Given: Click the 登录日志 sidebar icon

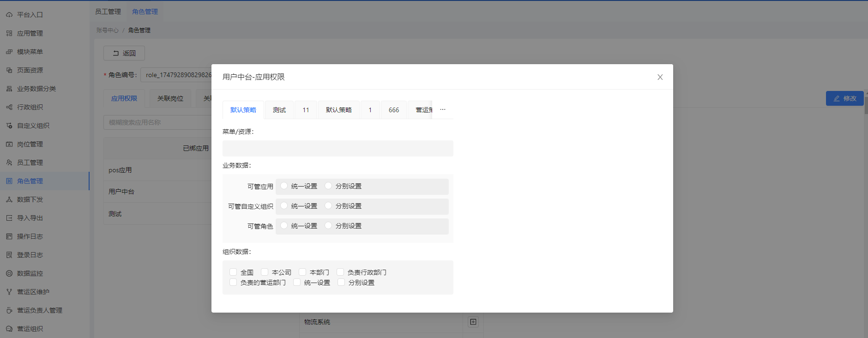Looking at the screenshot, I should click(9, 255).
